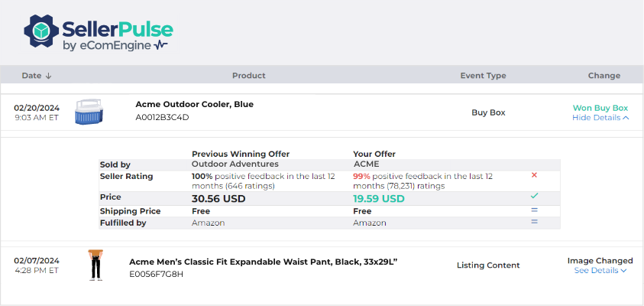Click the Date sort arrow icon
The width and height of the screenshot is (644, 306).
pos(48,76)
